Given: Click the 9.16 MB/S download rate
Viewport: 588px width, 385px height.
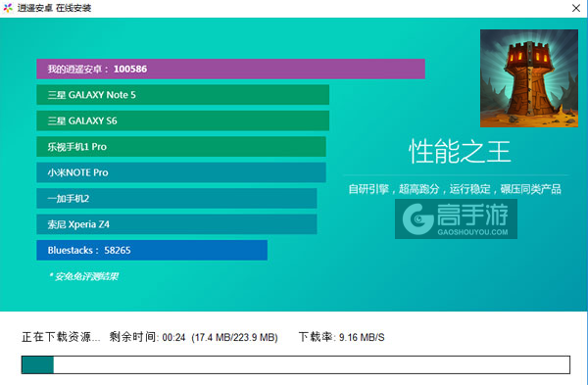Looking at the screenshot, I should [362, 338].
